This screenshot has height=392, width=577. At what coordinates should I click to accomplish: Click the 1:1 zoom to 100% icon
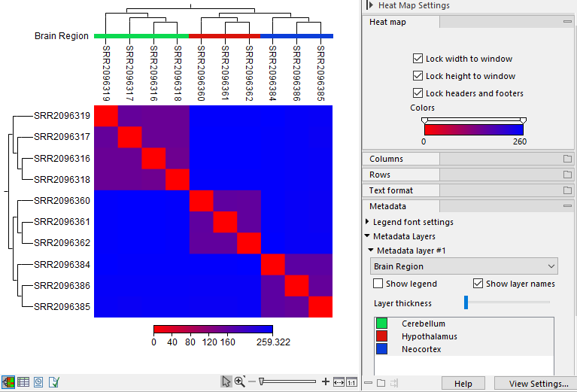(x=351, y=381)
